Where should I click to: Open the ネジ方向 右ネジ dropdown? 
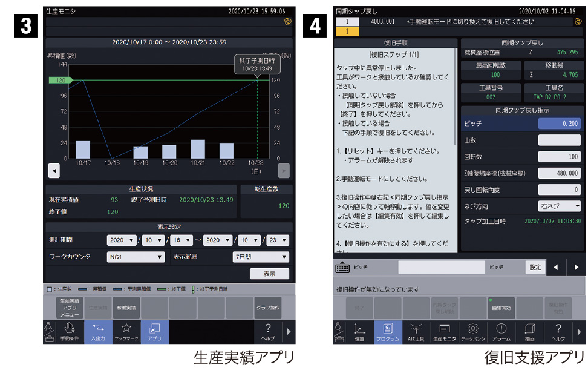pos(560,206)
